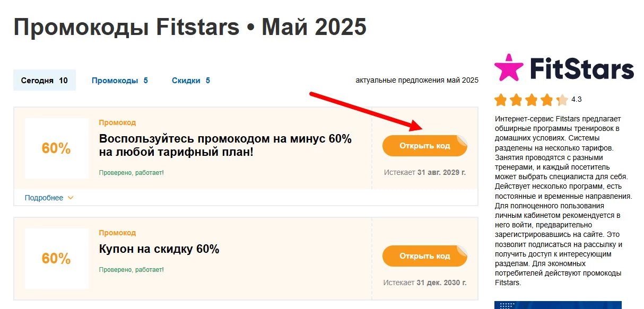Open the chevron next to Подробнее
Screen dimensions: 644x309
[x=69, y=198]
